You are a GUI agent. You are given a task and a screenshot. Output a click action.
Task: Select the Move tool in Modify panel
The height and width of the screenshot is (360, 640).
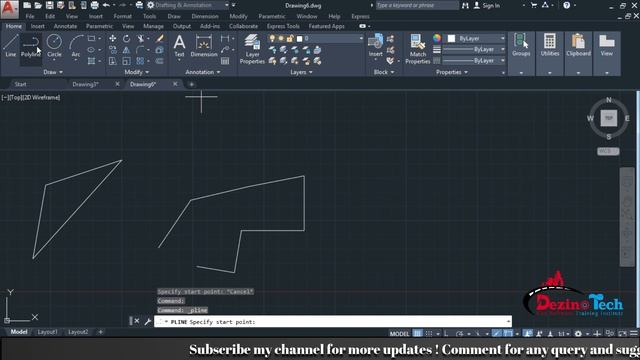[x=113, y=38]
